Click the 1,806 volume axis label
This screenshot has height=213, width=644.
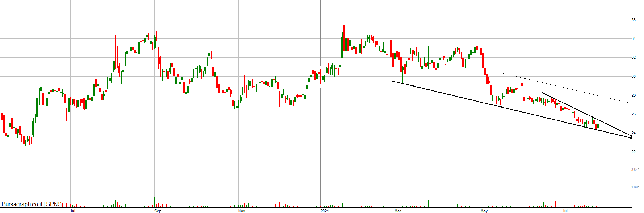click(635, 187)
